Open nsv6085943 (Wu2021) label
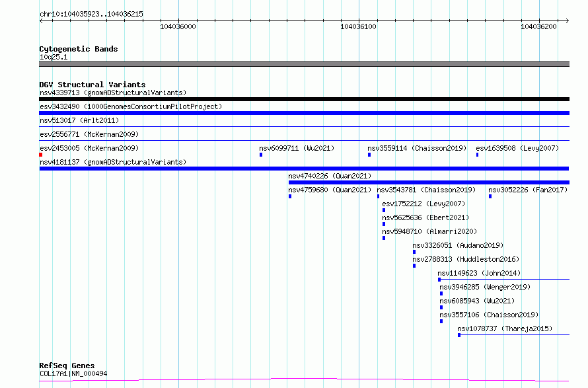The height and width of the screenshot is (388, 588). (477, 301)
